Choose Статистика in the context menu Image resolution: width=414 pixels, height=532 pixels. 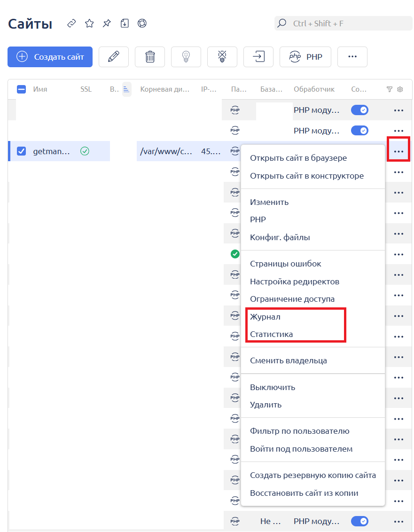[271, 334]
